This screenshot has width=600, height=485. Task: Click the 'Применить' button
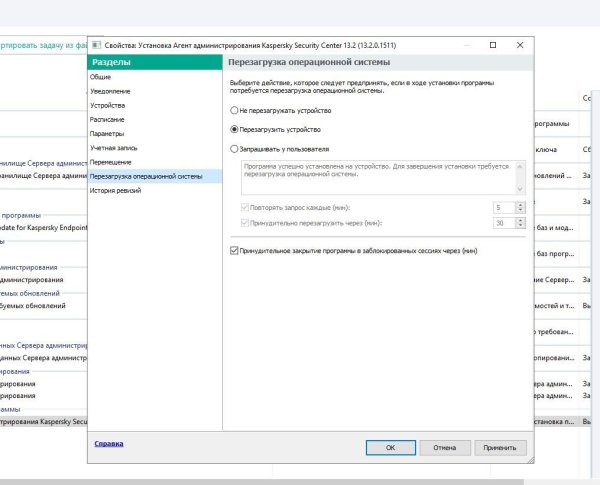pyautogui.click(x=500, y=447)
